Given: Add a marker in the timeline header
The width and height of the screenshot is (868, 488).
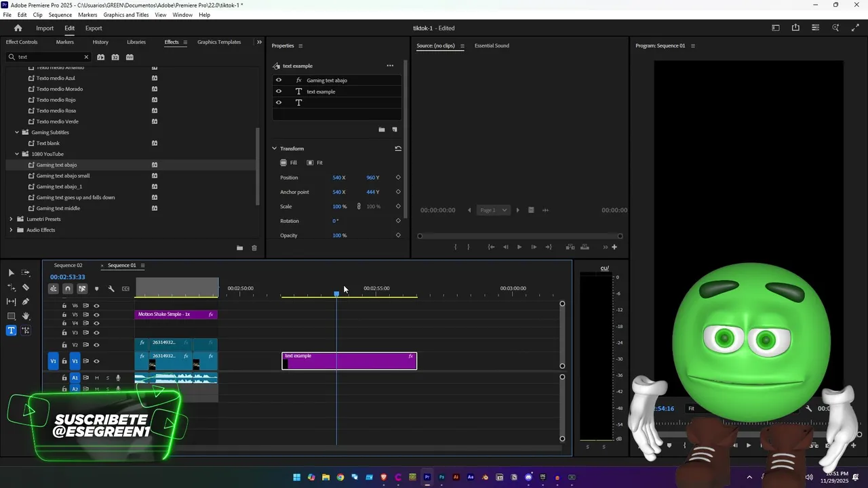Looking at the screenshot, I should tap(96, 289).
